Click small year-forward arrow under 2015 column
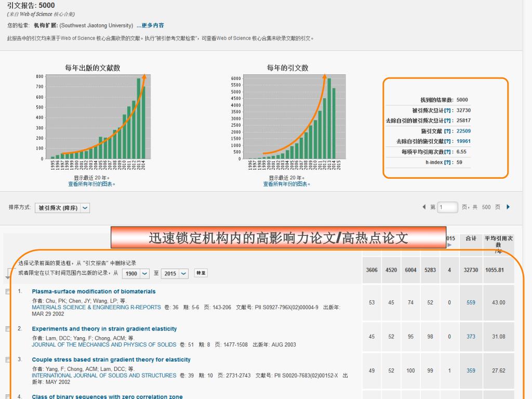Image resolution: width=532 pixels, height=399 pixels. point(449,245)
